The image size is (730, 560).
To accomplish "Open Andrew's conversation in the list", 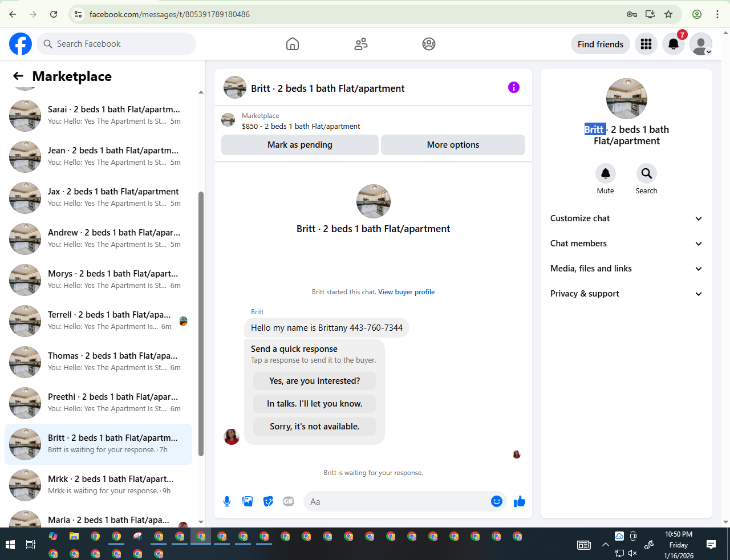I will (x=98, y=238).
